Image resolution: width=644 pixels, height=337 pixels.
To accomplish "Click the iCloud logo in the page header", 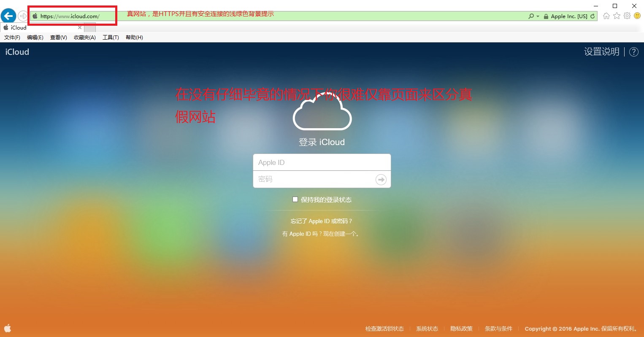I will point(17,52).
